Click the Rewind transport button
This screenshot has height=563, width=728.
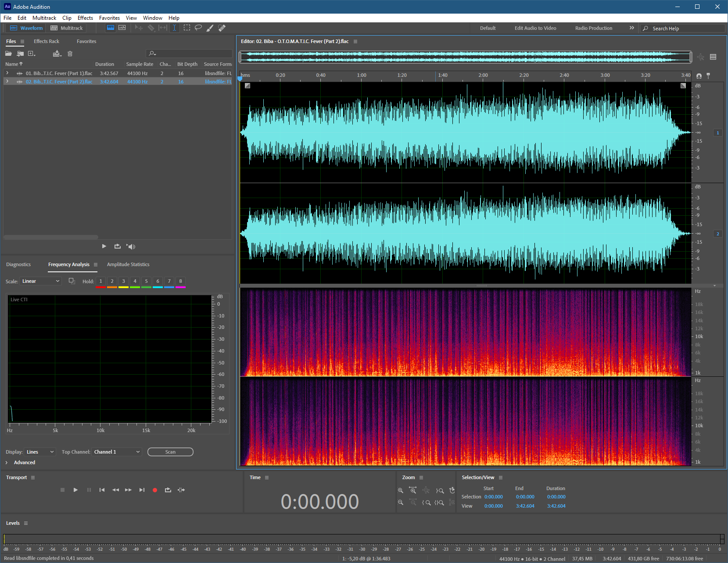115,490
